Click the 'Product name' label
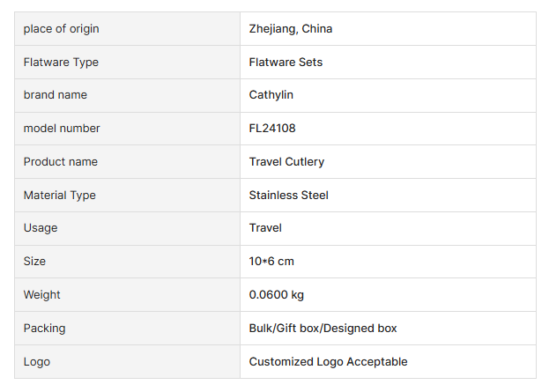549x392 pixels. (x=61, y=162)
